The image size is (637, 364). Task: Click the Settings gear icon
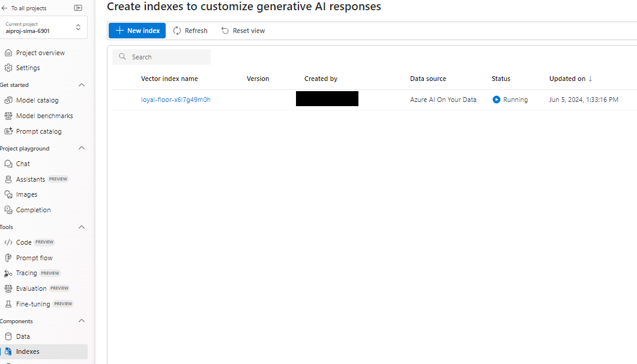pyautogui.click(x=8, y=68)
